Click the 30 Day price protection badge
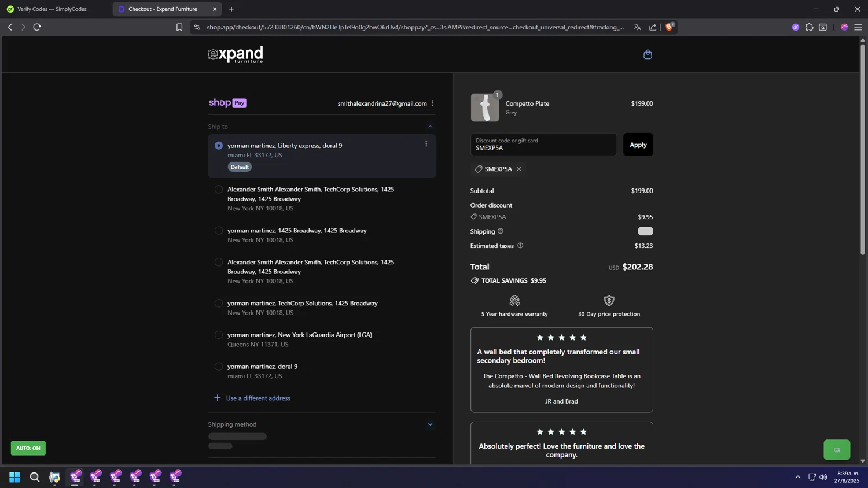This screenshot has width=868, height=488. tap(609, 306)
